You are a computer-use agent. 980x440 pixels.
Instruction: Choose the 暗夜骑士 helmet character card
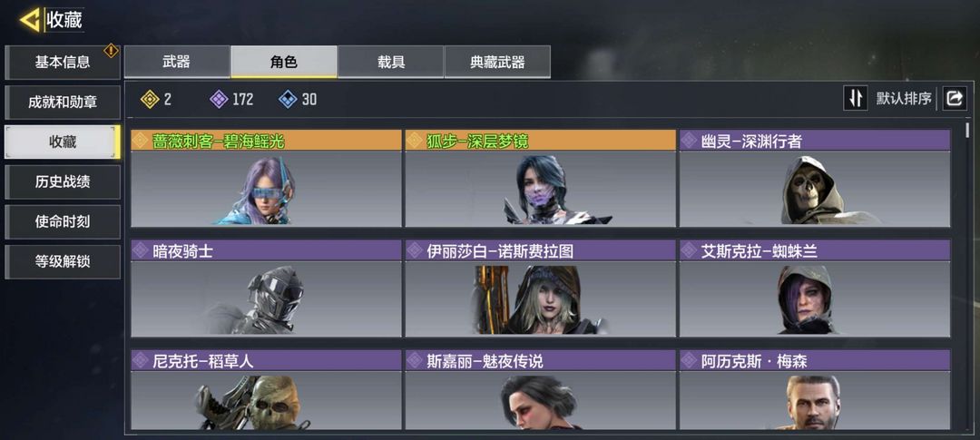click(266, 288)
